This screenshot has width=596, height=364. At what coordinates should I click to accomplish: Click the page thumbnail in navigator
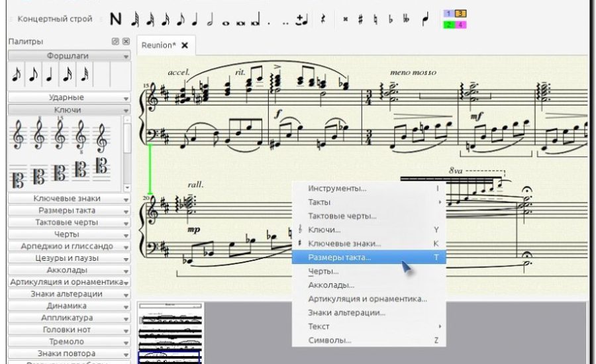170,332
